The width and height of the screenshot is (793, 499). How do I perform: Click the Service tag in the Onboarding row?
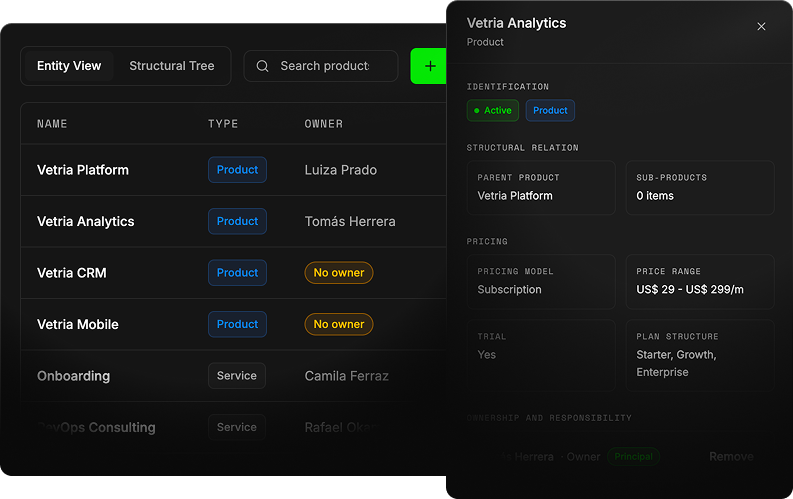237,376
